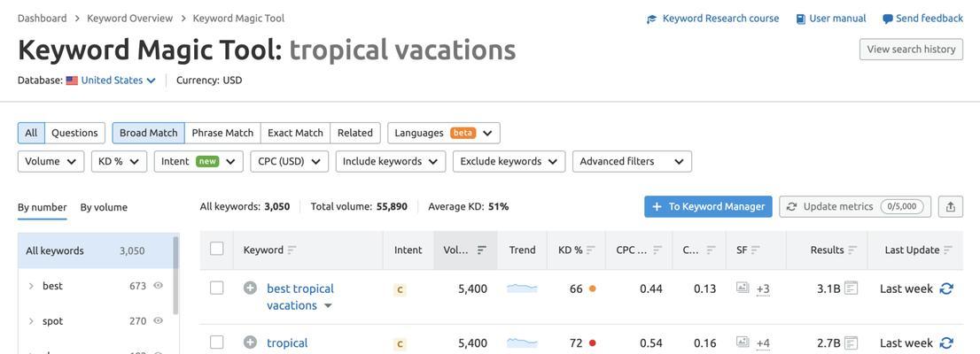This screenshot has height=354, width=980.
Task: Sort by Results column sort icon
Action: (852, 250)
